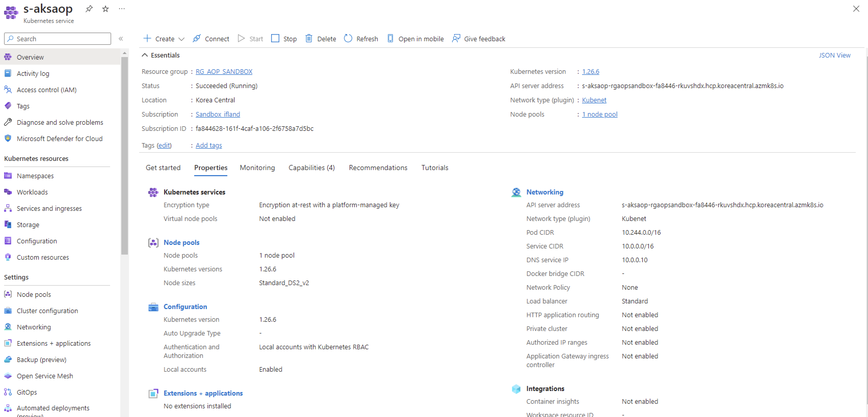Click the Open Service Mesh sidebar icon

pos(8,376)
